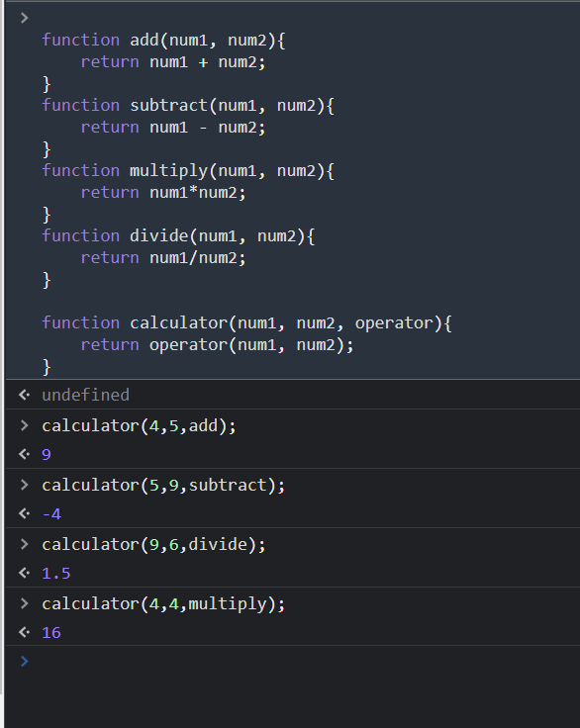Image resolution: width=580 pixels, height=728 pixels.
Task: Click 'function divide(num1, num2){' line
Action: 178,236
